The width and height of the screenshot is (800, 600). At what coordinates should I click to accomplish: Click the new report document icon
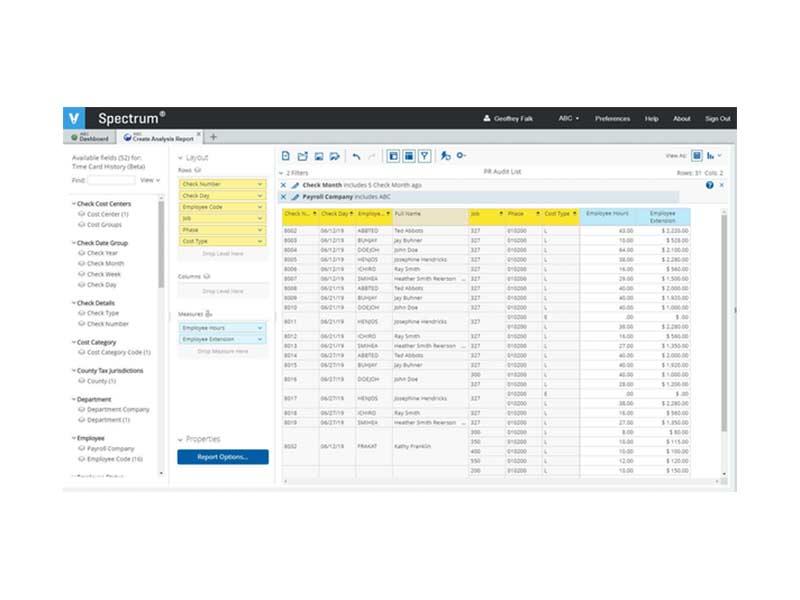tap(286, 156)
